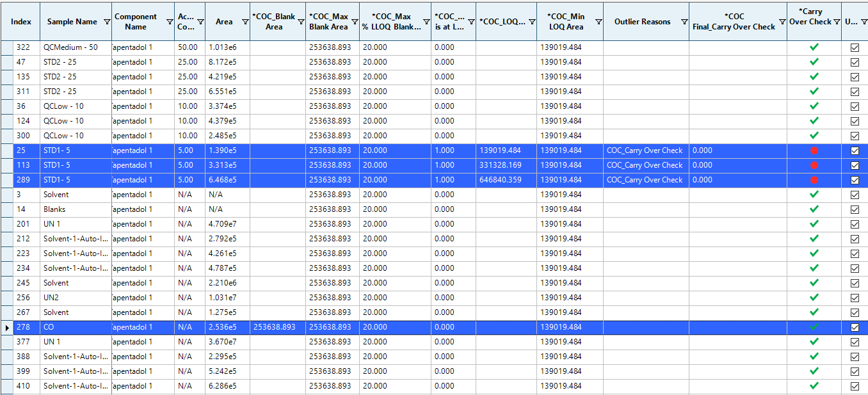The width and height of the screenshot is (868, 395).
Task: Click red carry over flag for index 113
Action: click(x=814, y=165)
